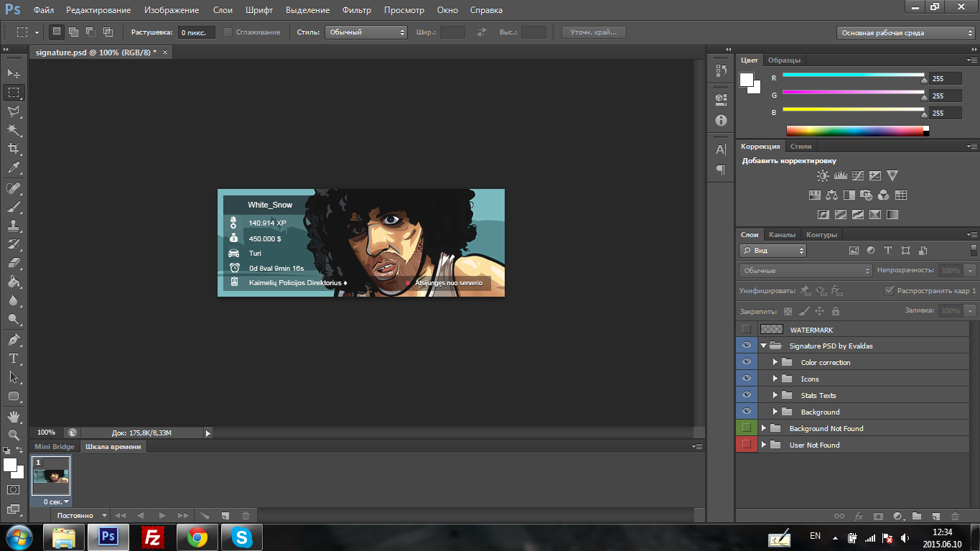Select the Healing Brush tool
This screenshot has height=551, width=980.
click(x=14, y=188)
